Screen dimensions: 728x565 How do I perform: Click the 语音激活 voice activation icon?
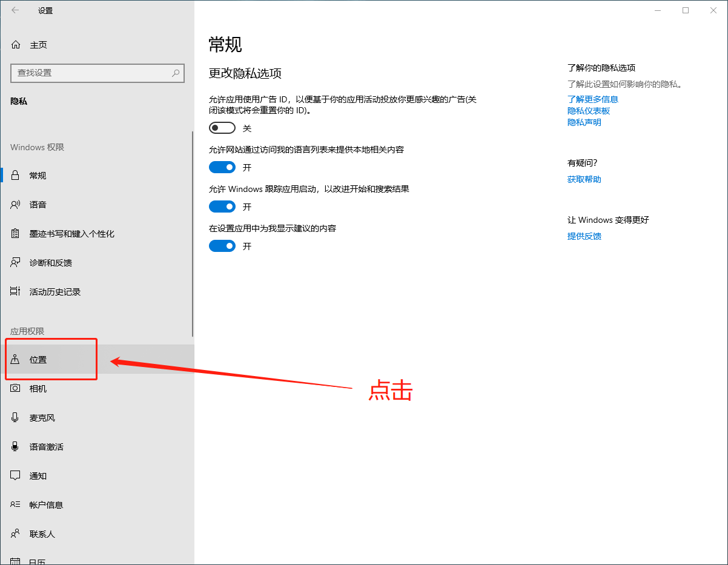(15, 446)
